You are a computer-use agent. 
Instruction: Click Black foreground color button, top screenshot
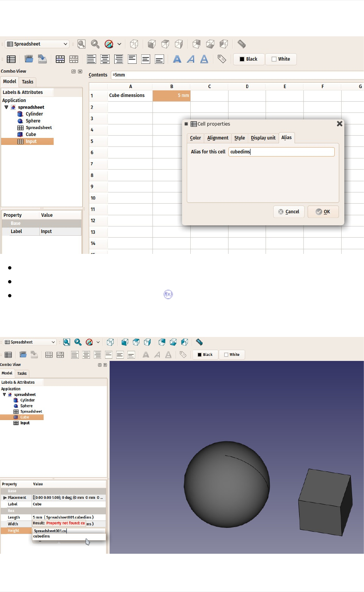pyautogui.click(x=249, y=59)
